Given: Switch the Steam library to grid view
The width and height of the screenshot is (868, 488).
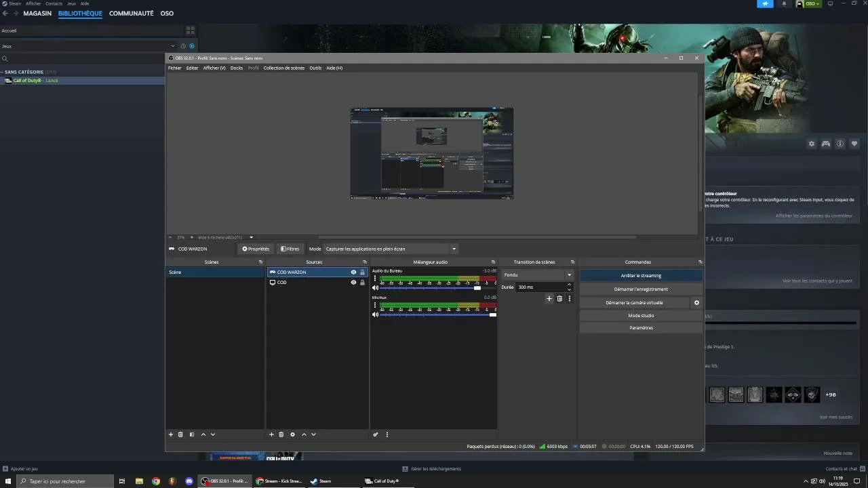Looking at the screenshot, I should 191,30.
